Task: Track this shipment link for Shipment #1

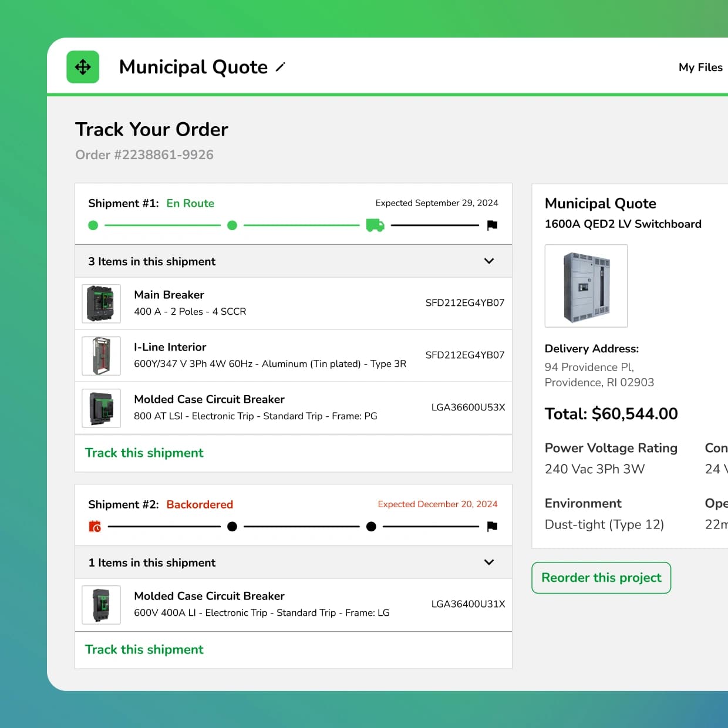Action: click(144, 453)
